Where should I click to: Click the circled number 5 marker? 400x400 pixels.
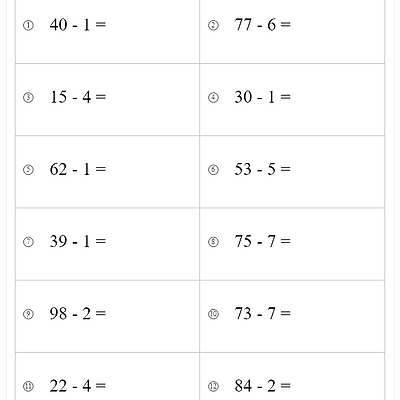click(28, 170)
